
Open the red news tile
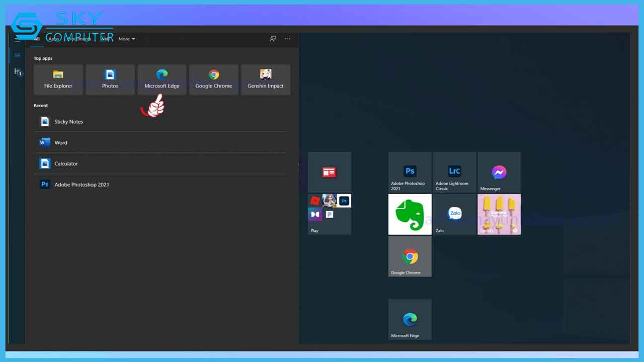330,172
